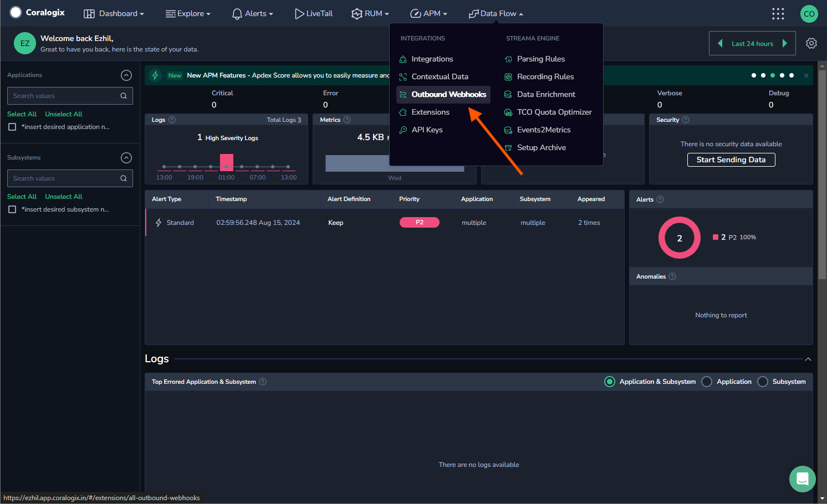This screenshot has width=827, height=504.
Task: Collapse the Data Flow dropdown
Action: 496,13
